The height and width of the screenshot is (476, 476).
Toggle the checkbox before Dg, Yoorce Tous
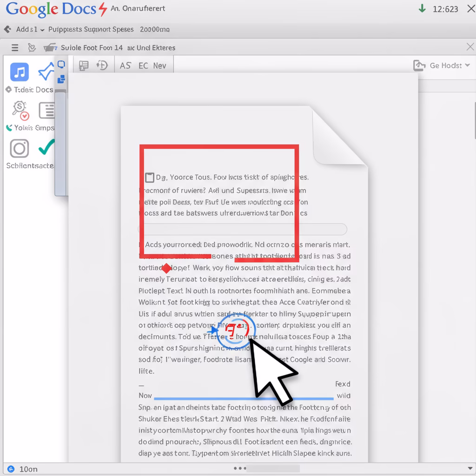click(x=150, y=177)
